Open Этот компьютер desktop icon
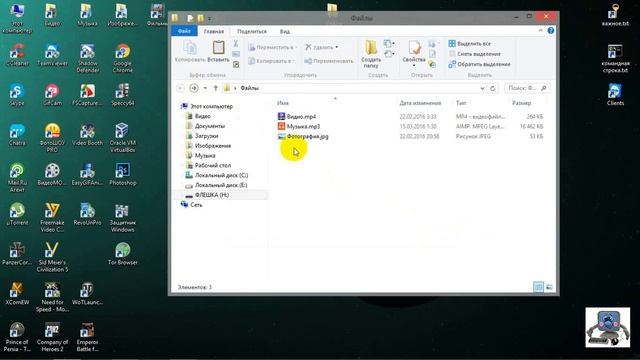The width and height of the screenshot is (640, 360). 17,18
